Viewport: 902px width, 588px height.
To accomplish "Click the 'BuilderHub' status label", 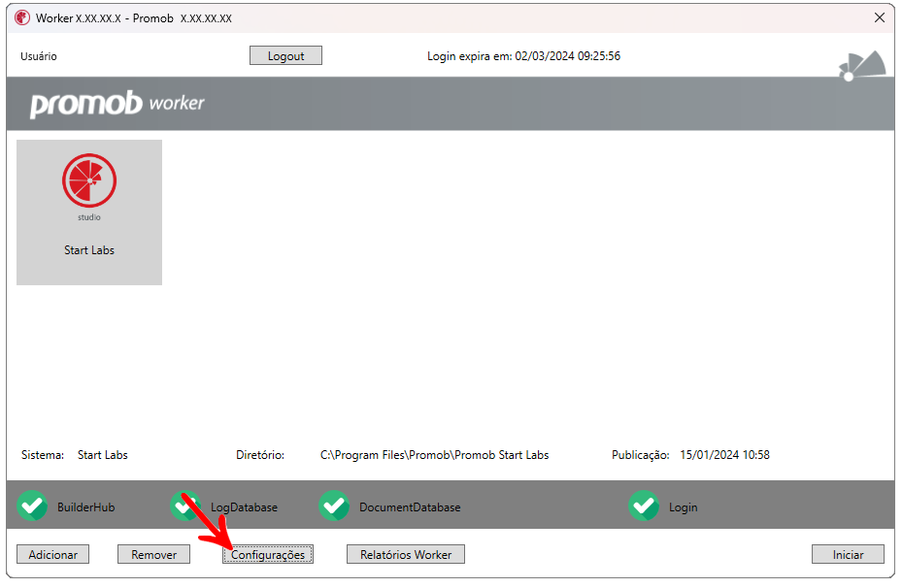I will tap(85, 507).
